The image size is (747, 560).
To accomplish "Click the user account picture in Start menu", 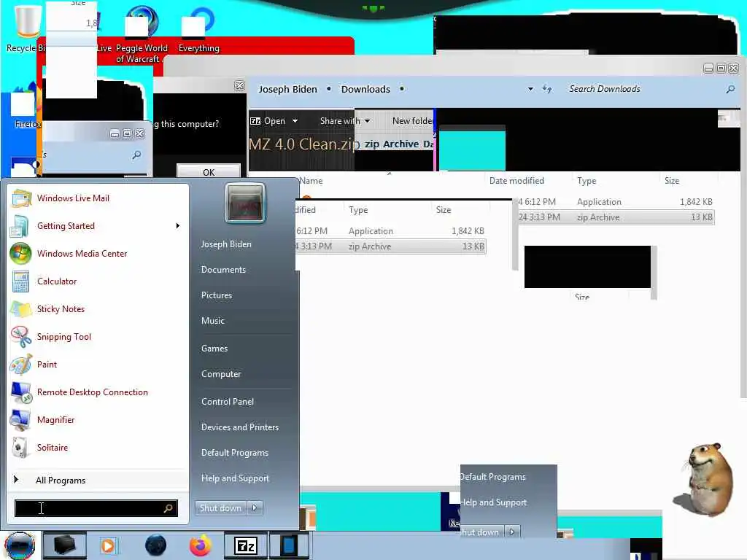I will click(245, 203).
